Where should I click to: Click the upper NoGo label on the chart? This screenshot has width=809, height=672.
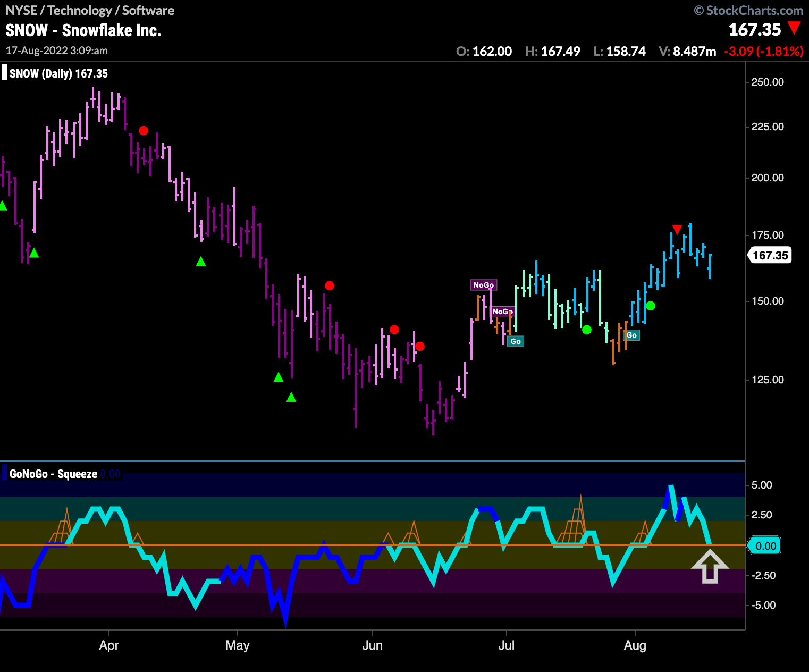[x=484, y=285]
